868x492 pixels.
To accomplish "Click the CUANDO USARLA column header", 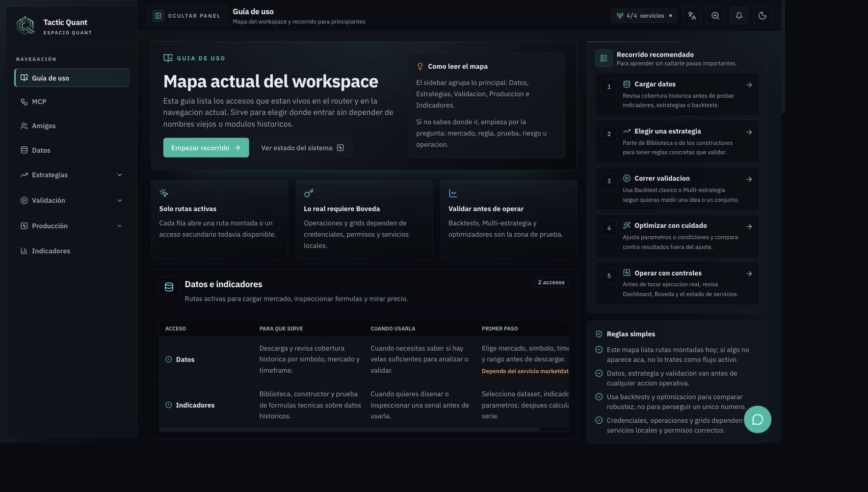I will tap(393, 328).
